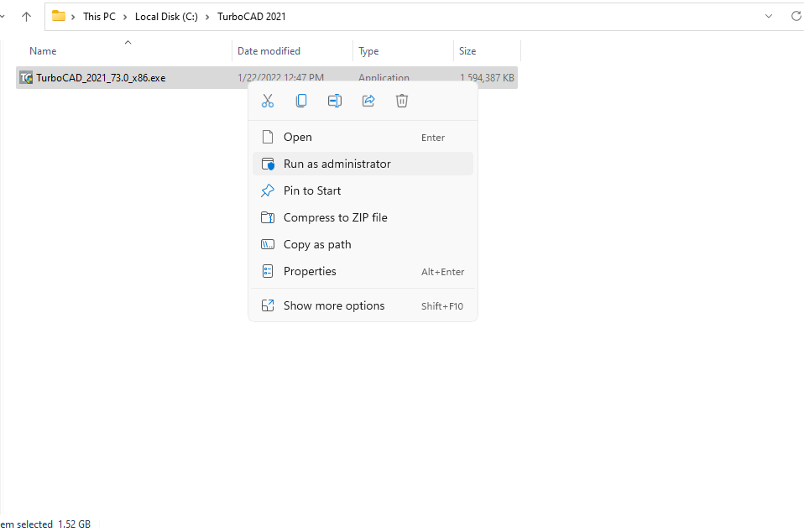804x532 pixels.
Task: Expand the chevron before This PC
Action: click(x=73, y=17)
